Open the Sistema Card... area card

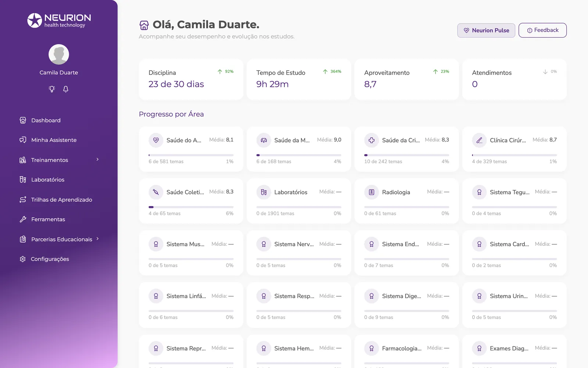point(514,253)
